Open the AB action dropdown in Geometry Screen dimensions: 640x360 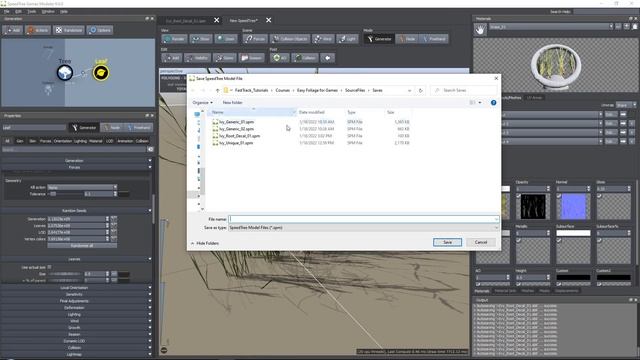[x=82, y=187]
